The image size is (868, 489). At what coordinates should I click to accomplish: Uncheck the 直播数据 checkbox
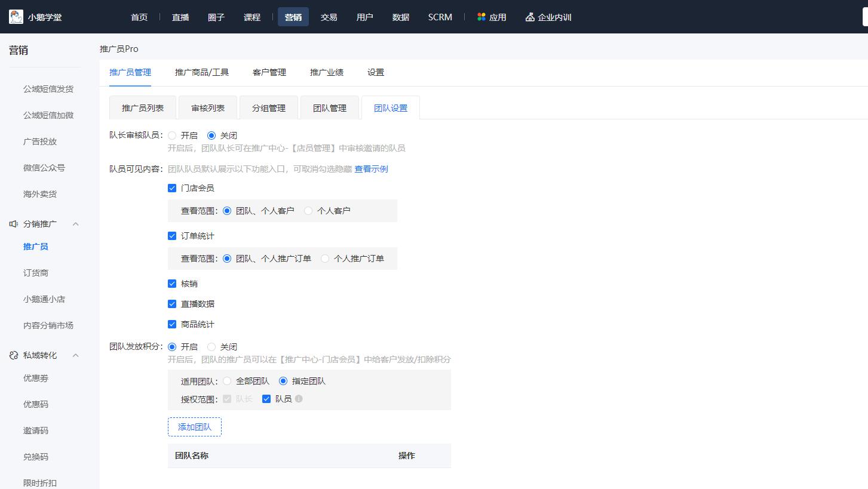(172, 304)
